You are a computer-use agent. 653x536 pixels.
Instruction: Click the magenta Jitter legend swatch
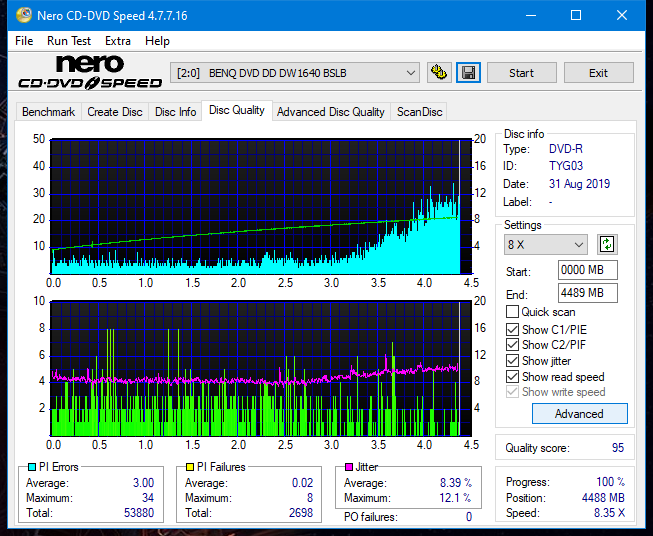pos(349,467)
